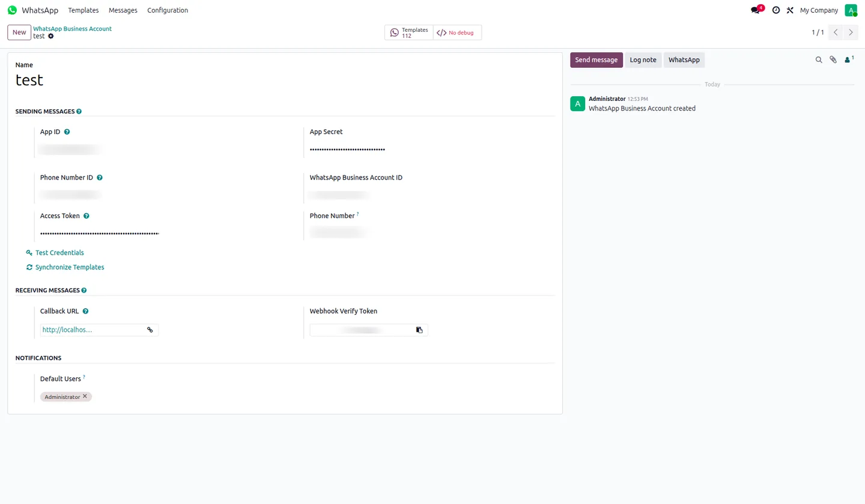Click the Callback URL http://localhos… value
The width and height of the screenshot is (865, 504).
pos(67,330)
